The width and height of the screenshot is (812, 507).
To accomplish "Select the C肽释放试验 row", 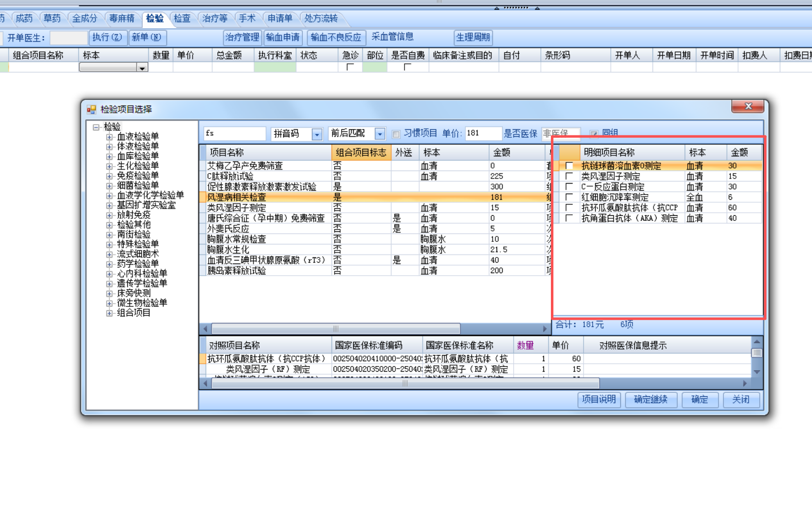I will (x=375, y=177).
